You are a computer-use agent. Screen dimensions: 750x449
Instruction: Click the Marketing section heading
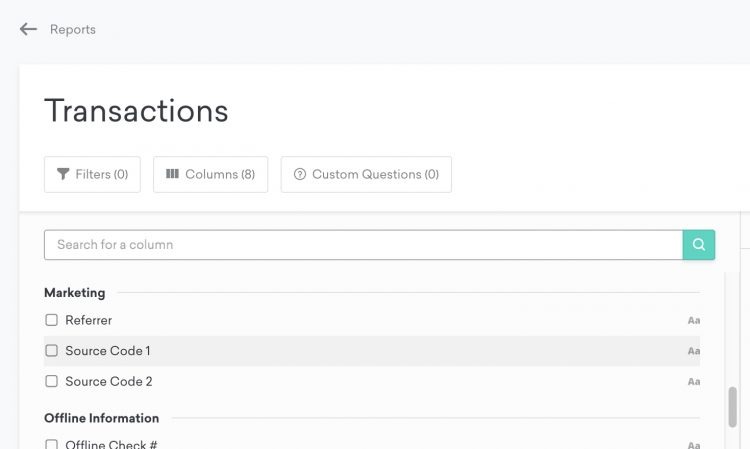pos(74,293)
